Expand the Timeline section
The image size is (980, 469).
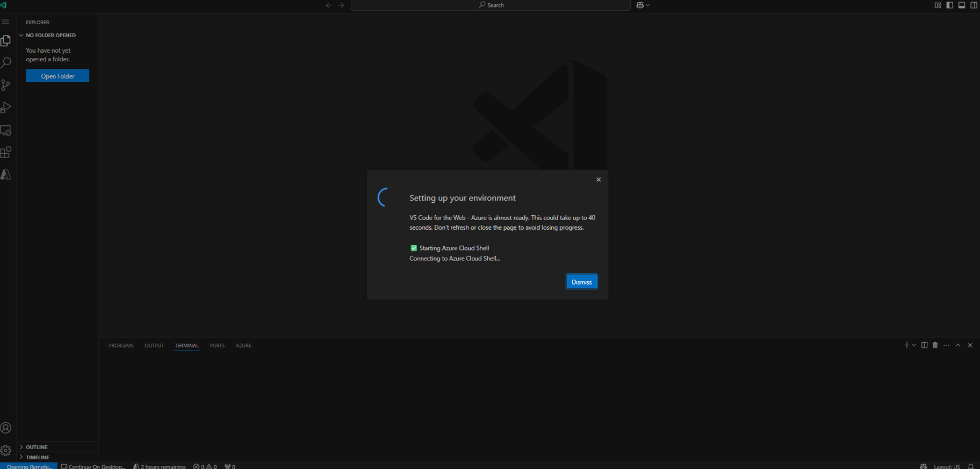point(57,457)
